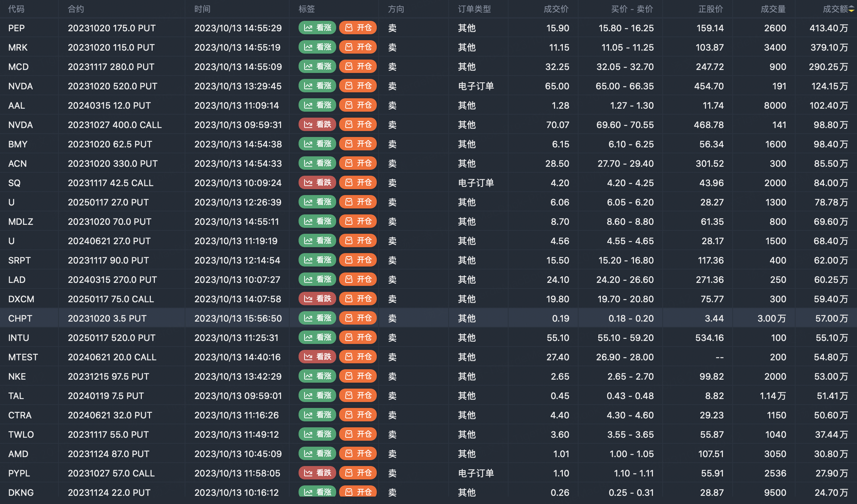Select contract 20240315 270.0 PUT
Screen dimensions: 857x504
coord(112,280)
